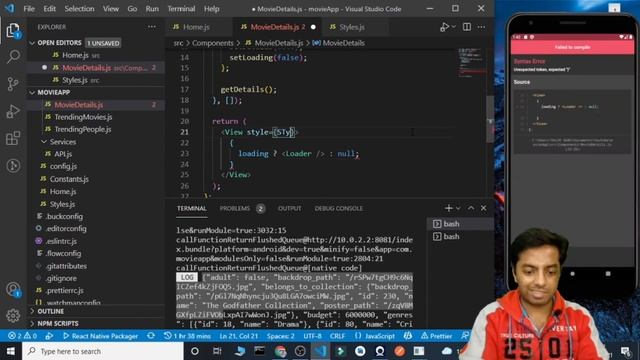Click the UTF-8 encoding status item
Image resolution: width=640 pixels, height=360 pixels.
[x=312, y=336]
